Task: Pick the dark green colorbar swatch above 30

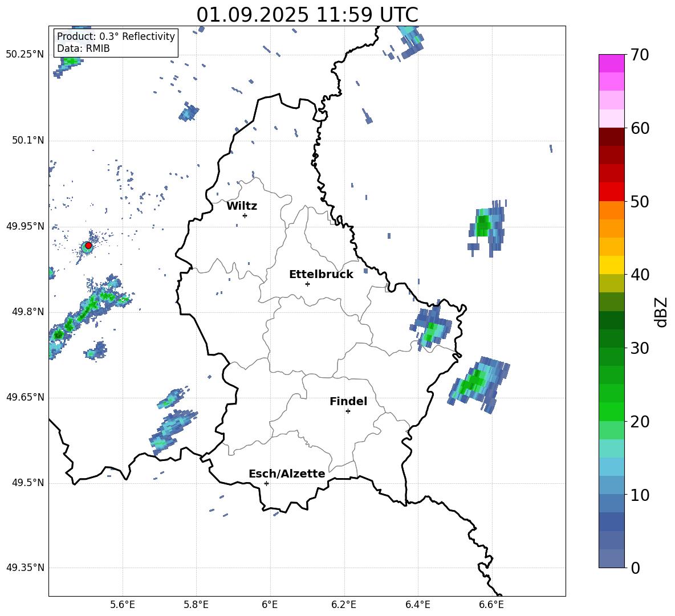Action: pos(611,338)
